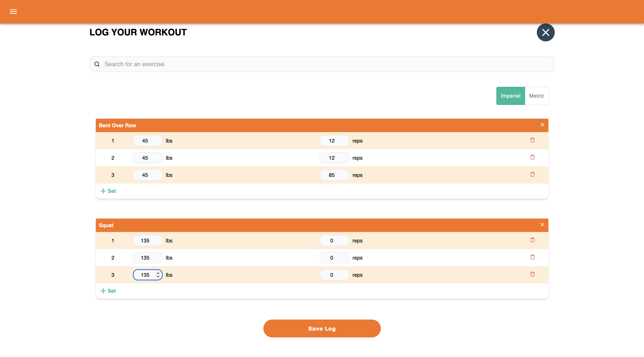Click the Save Log button

click(322, 329)
